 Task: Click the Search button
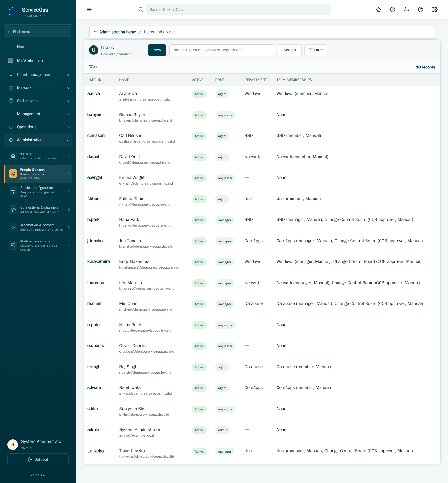pos(290,50)
